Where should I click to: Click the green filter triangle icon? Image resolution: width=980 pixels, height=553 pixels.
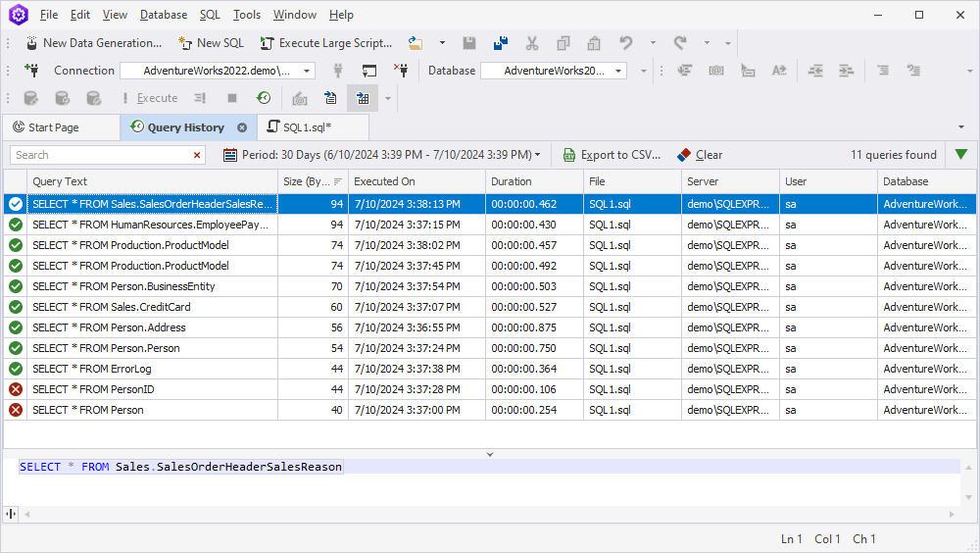click(961, 154)
